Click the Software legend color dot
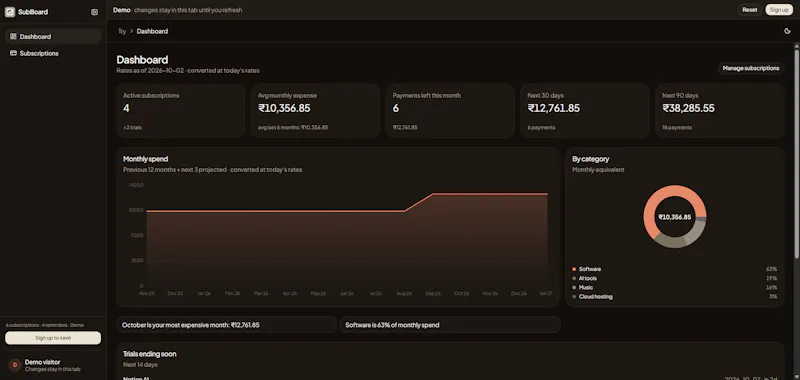 574,269
